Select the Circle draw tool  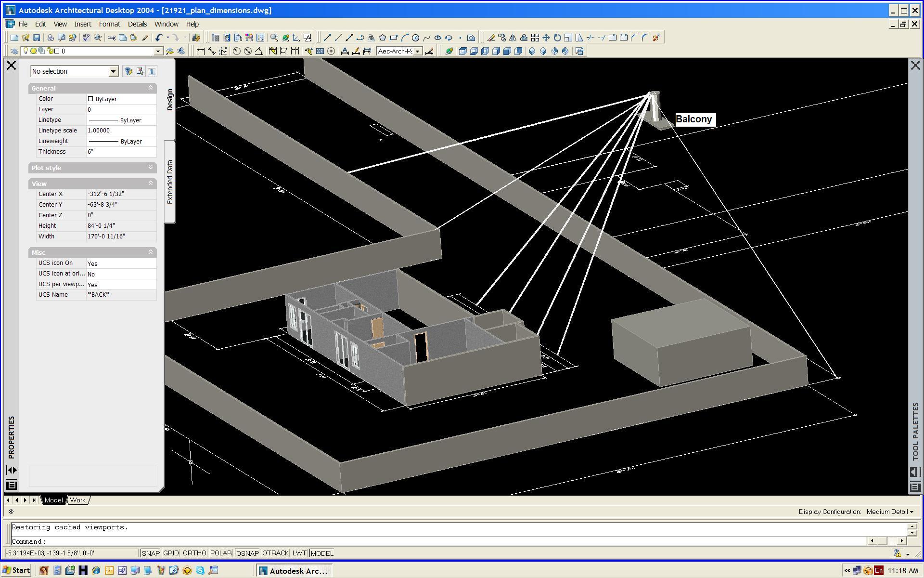click(416, 38)
